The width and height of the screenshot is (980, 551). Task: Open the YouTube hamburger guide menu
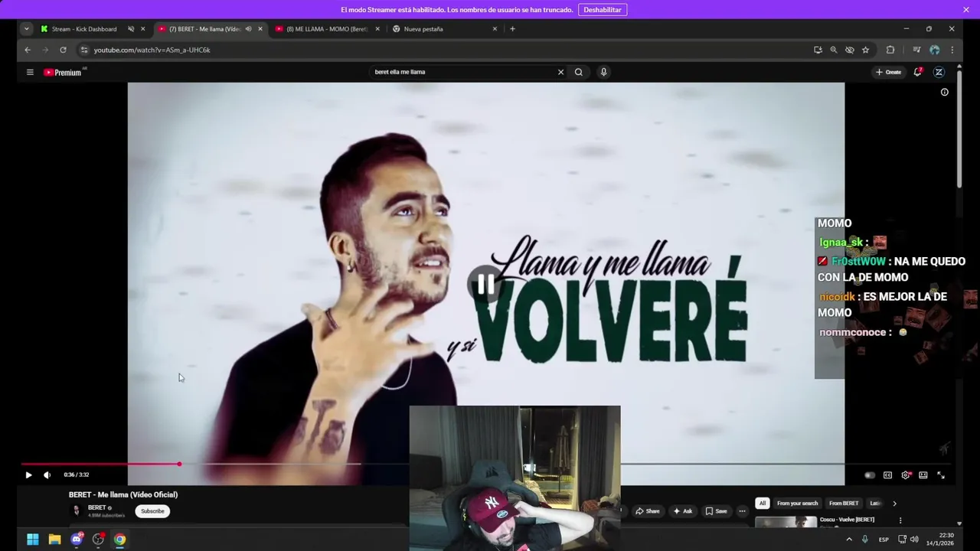coord(30,72)
